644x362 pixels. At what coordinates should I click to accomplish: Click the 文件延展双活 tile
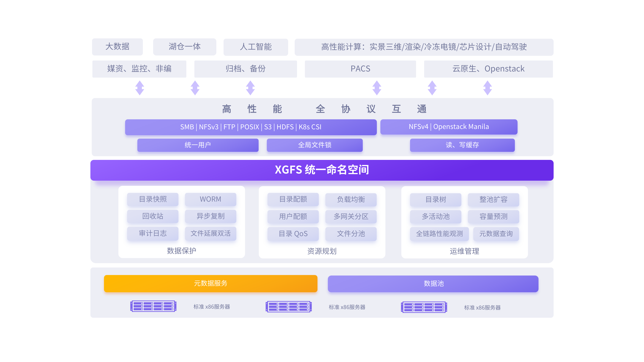pyautogui.click(x=210, y=234)
